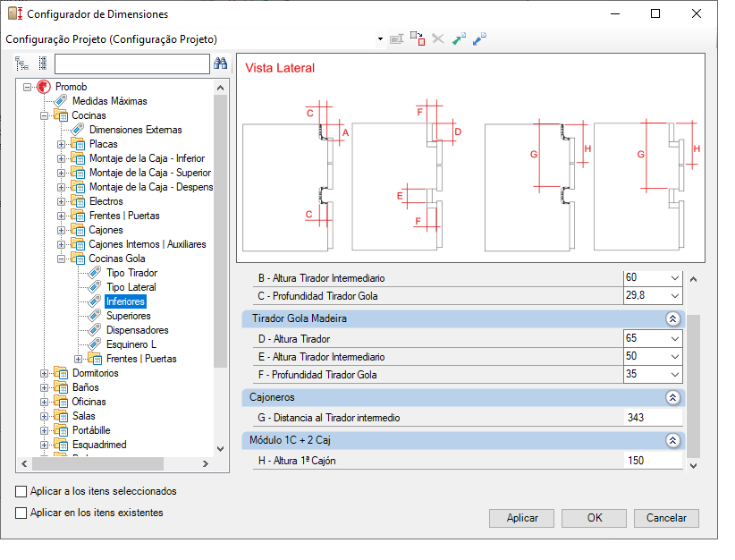
Task: Collapse the Cajoneros section
Action: pyautogui.click(x=672, y=398)
